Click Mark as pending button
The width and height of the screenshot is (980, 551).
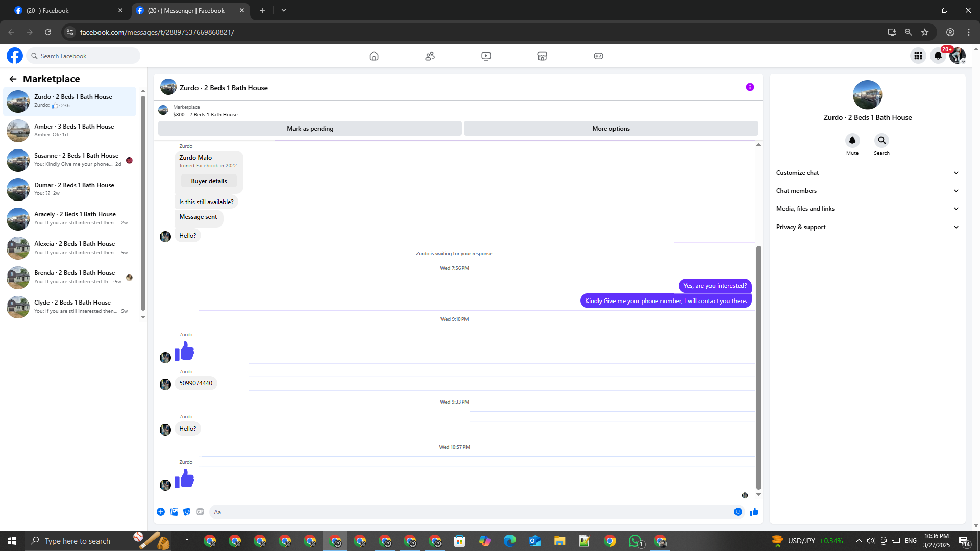click(310, 129)
